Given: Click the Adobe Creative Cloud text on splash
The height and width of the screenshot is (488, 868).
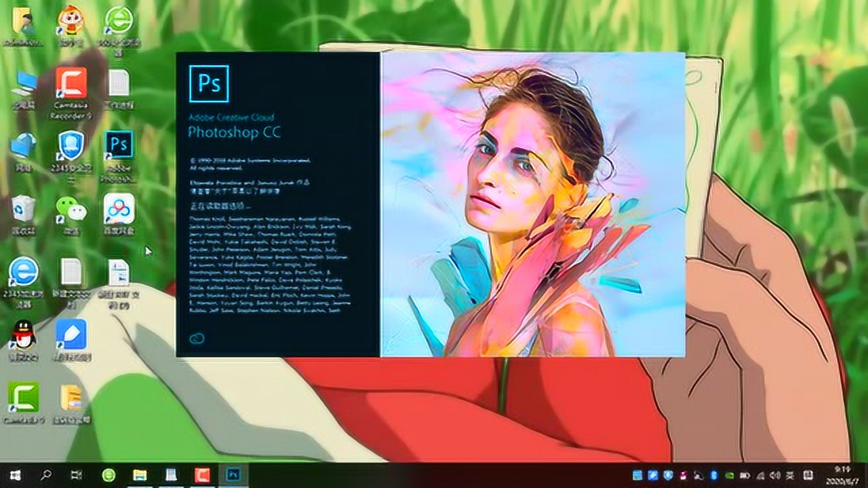Looking at the screenshot, I should pyautogui.click(x=230, y=117).
